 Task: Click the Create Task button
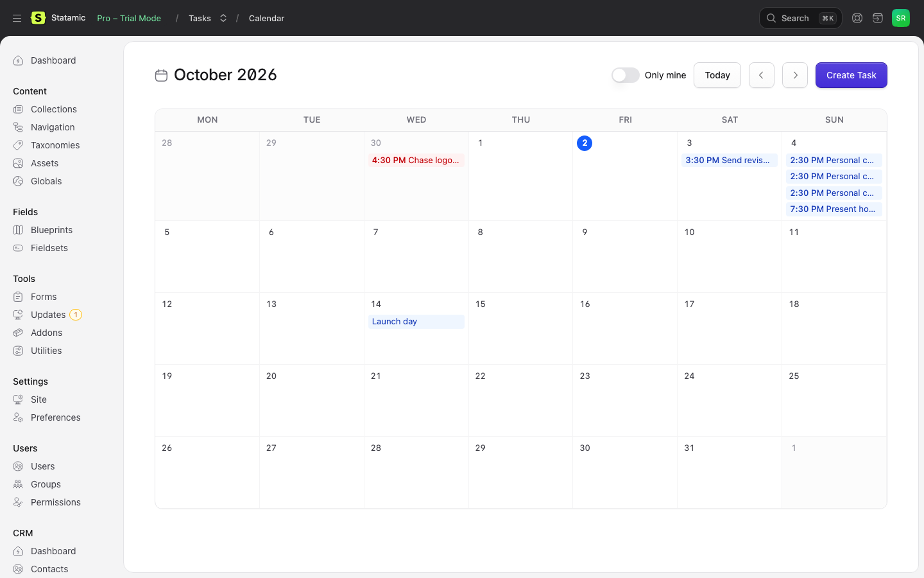tap(851, 75)
